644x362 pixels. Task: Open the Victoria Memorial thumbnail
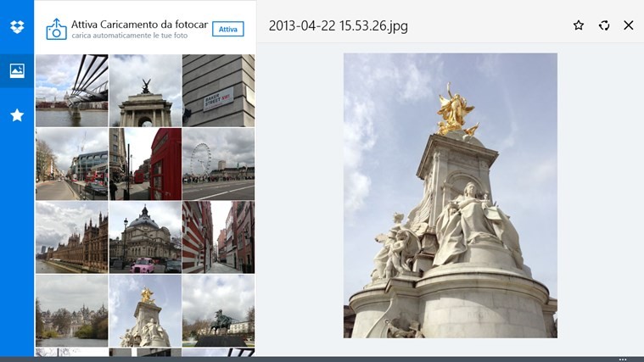click(145, 310)
